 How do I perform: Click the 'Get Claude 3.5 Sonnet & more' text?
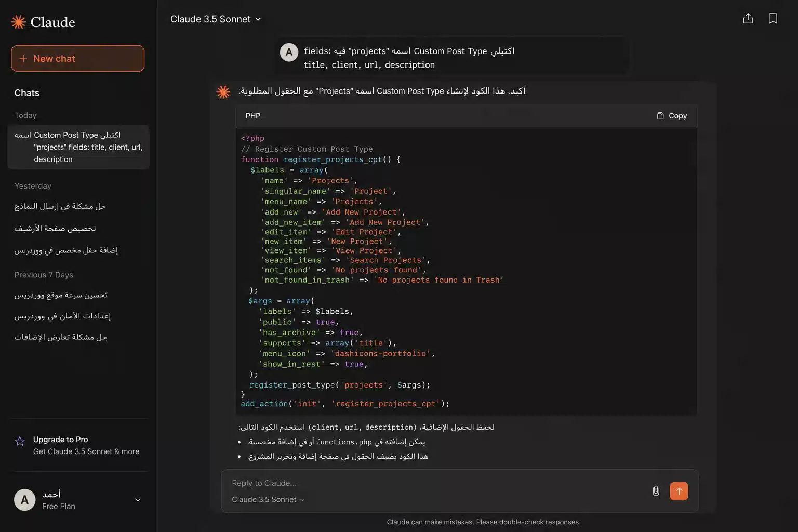86,451
